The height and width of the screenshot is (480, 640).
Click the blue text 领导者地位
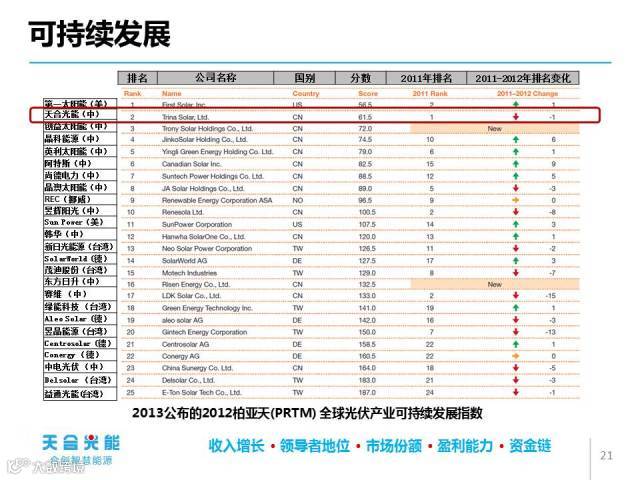click(x=315, y=446)
